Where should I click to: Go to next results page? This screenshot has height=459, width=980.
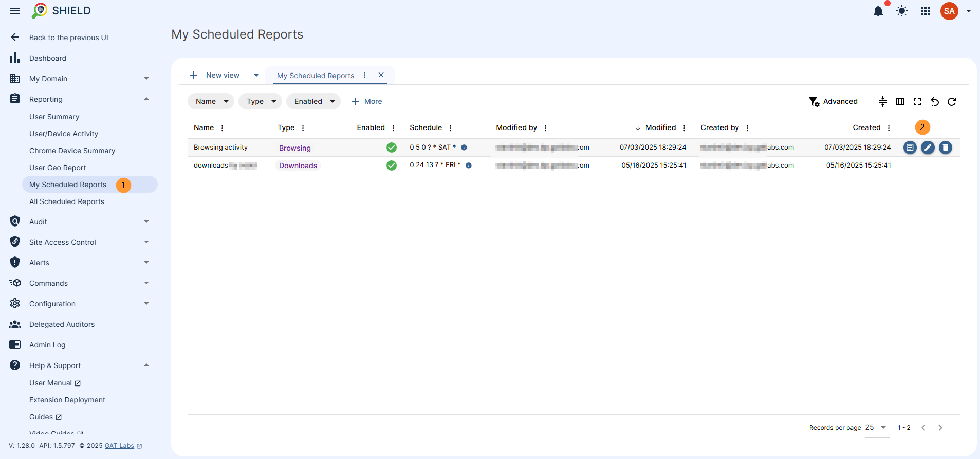click(x=940, y=428)
